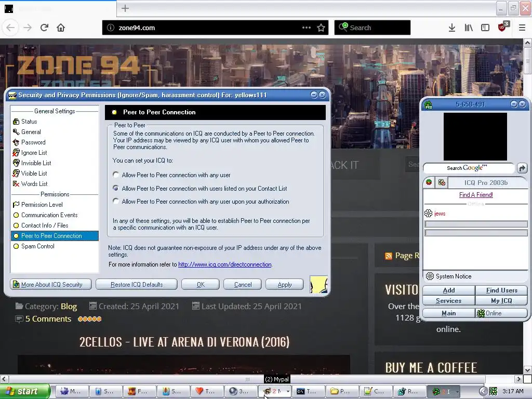Viewport: 532px width, 399px height.
Task: Open the Ignore List entry
Action: pos(30,153)
